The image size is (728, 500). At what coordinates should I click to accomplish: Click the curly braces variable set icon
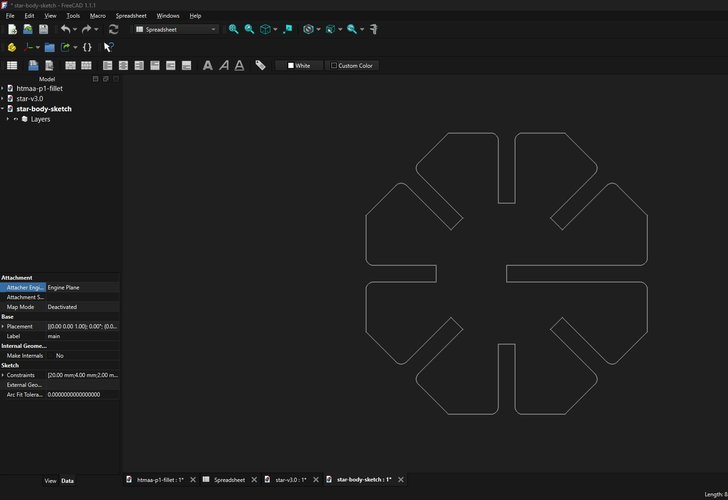coord(87,47)
